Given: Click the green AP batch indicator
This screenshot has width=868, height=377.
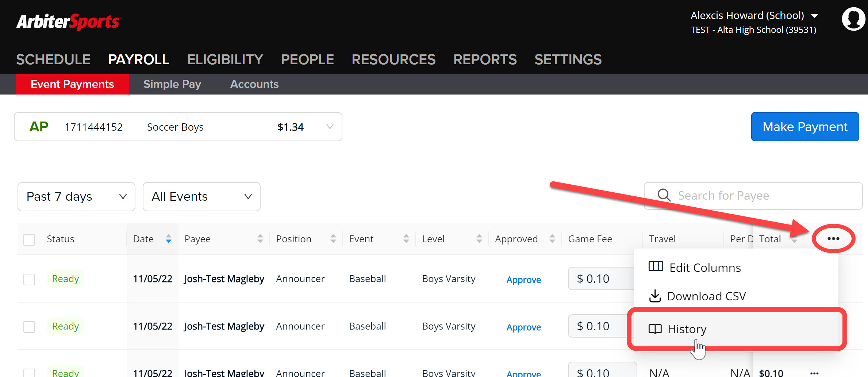Looking at the screenshot, I should click(38, 127).
